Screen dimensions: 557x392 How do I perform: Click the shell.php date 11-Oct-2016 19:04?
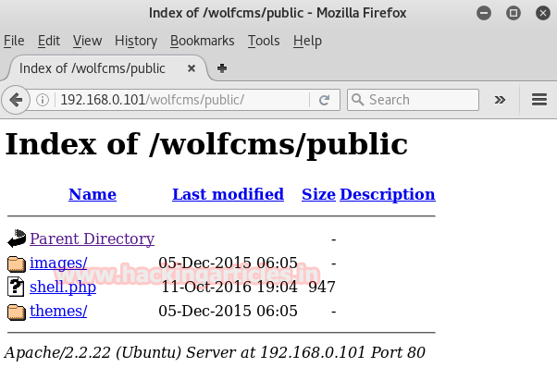[229, 287]
